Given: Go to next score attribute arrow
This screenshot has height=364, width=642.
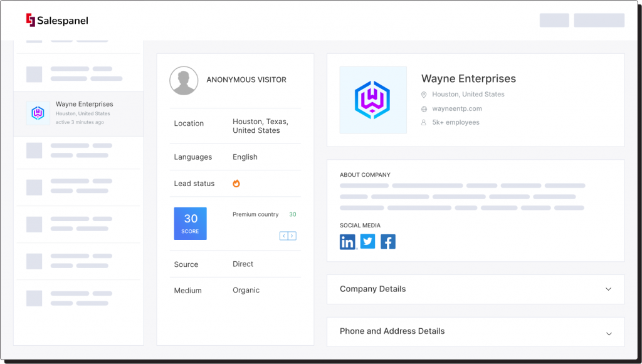Looking at the screenshot, I should (292, 236).
